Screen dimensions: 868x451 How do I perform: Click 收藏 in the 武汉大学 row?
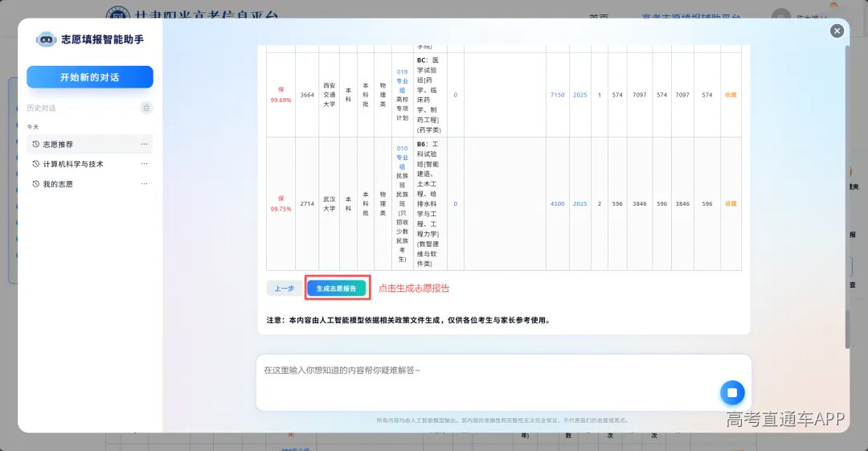pyautogui.click(x=731, y=204)
